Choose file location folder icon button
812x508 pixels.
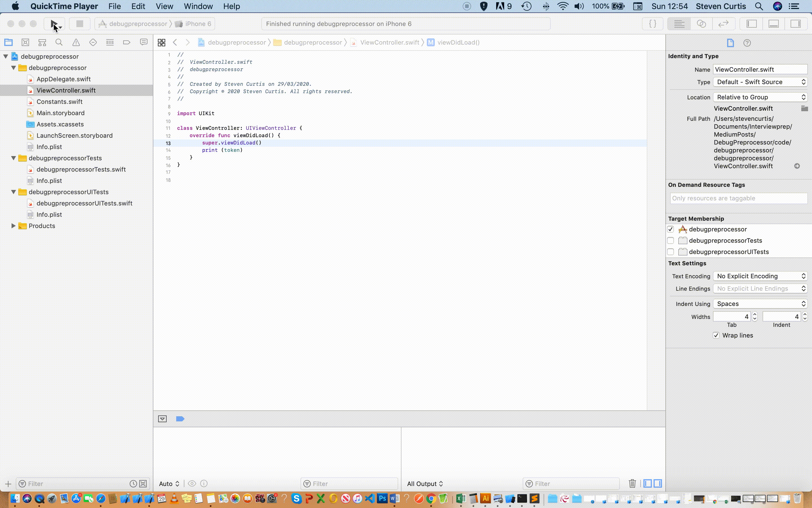click(x=804, y=109)
